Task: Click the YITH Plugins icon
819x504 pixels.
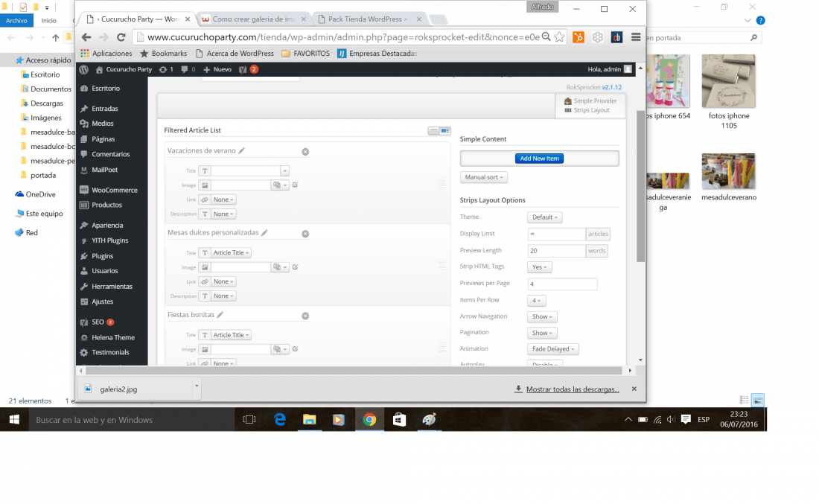Action: pyautogui.click(x=84, y=240)
